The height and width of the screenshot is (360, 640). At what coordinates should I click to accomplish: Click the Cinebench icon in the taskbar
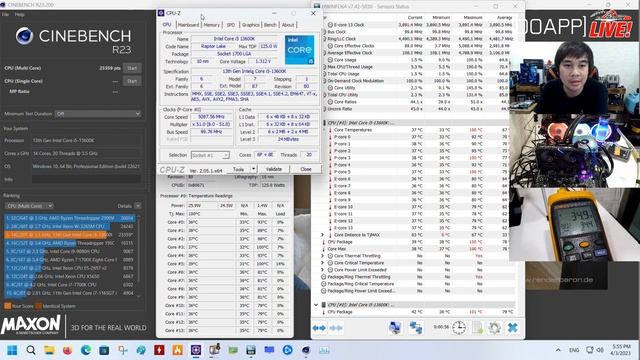(x=306, y=350)
